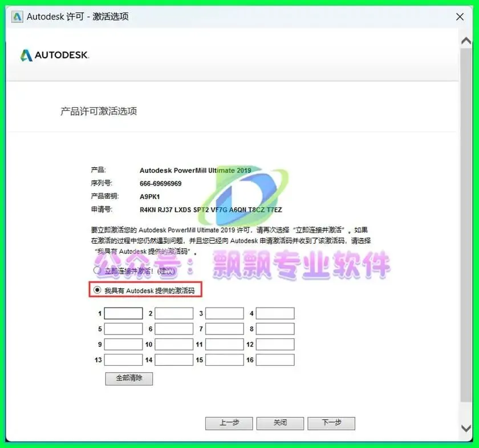The height and width of the screenshot is (448, 479).
Task: Click the 申请号: label
Action: pyautogui.click(x=102, y=209)
